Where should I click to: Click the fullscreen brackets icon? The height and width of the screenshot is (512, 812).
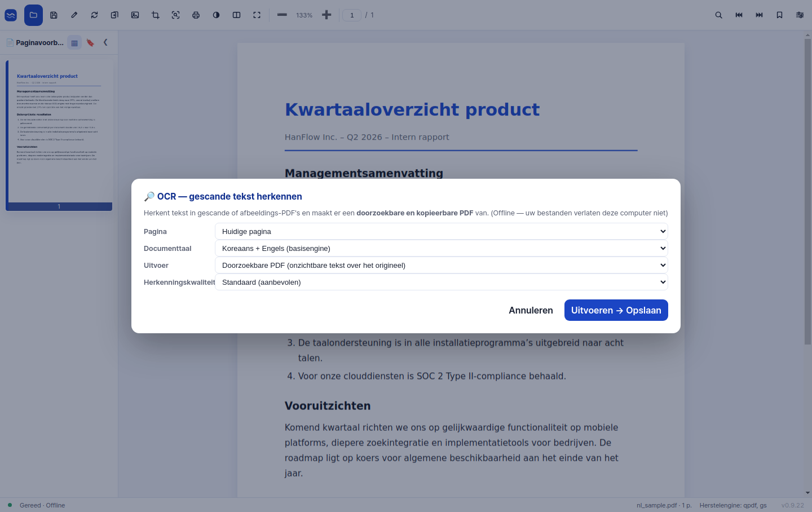257,15
